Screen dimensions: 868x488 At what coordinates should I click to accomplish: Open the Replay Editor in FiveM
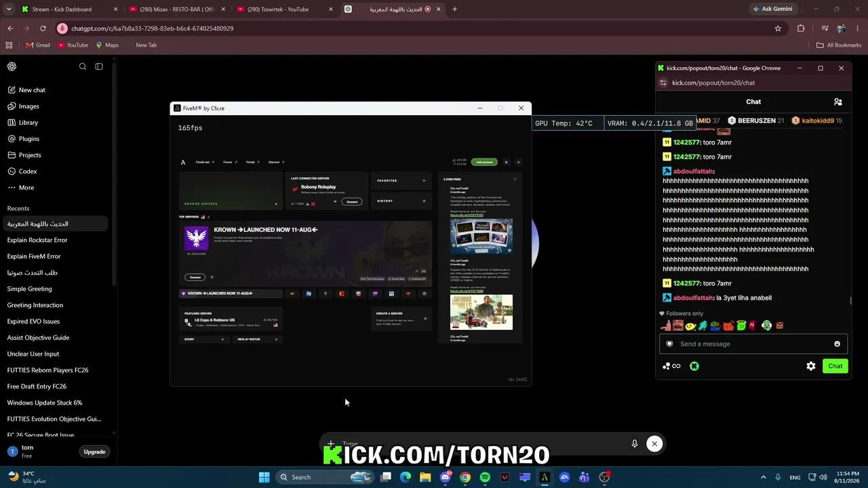click(x=257, y=339)
